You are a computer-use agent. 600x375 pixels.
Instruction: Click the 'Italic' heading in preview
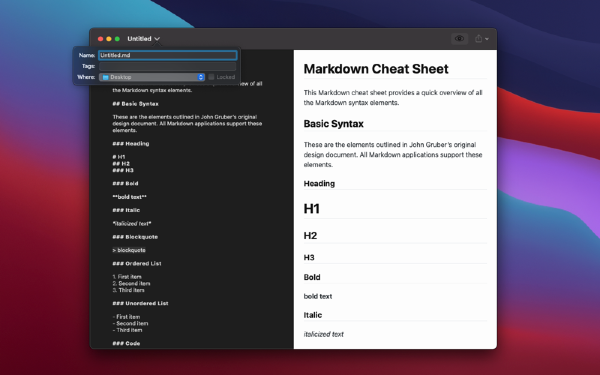click(313, 315)
